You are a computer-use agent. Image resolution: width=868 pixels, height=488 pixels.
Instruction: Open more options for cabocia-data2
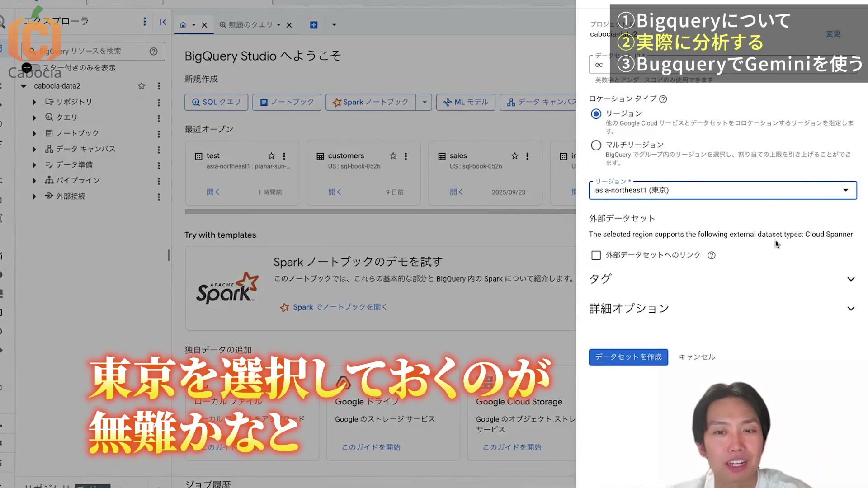coord(159,86)
